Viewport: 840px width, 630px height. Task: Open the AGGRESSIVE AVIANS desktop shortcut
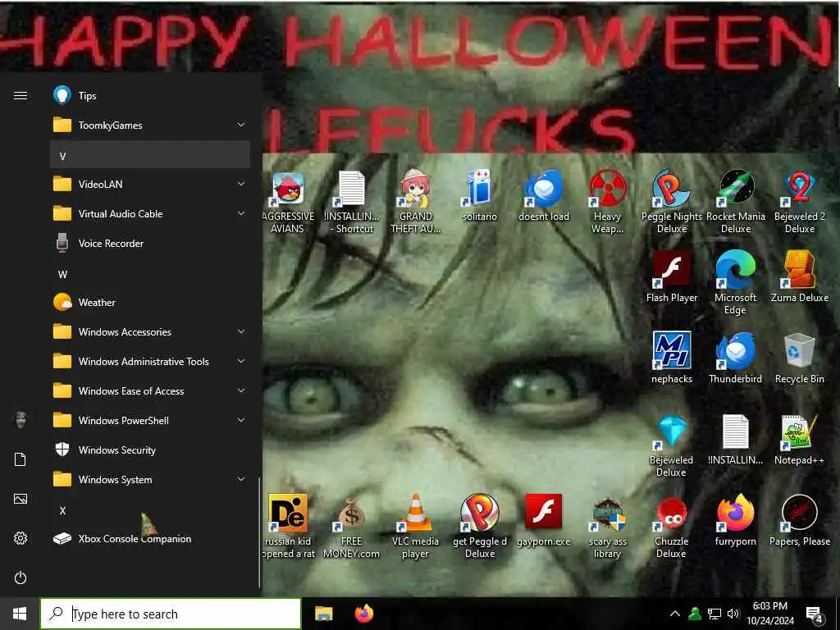click(x=288, y=202)
